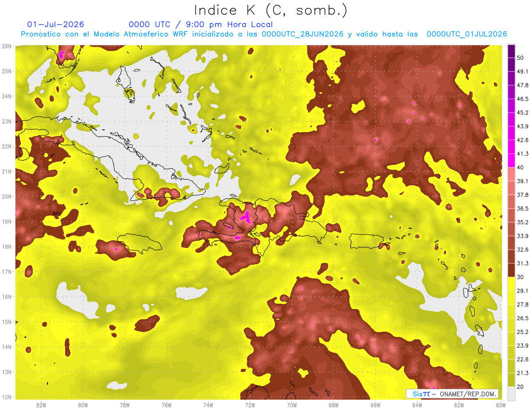Click the 18N latitude label

[6, 247]
